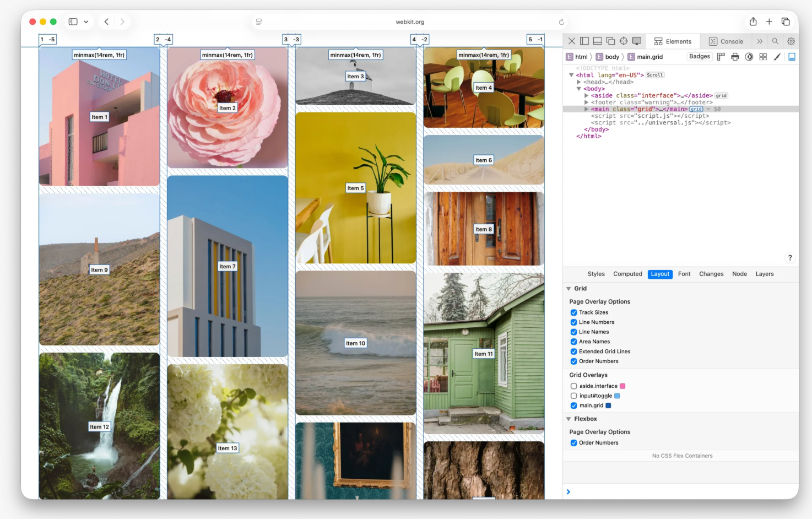Toggle Line Names checkbox

573,332
